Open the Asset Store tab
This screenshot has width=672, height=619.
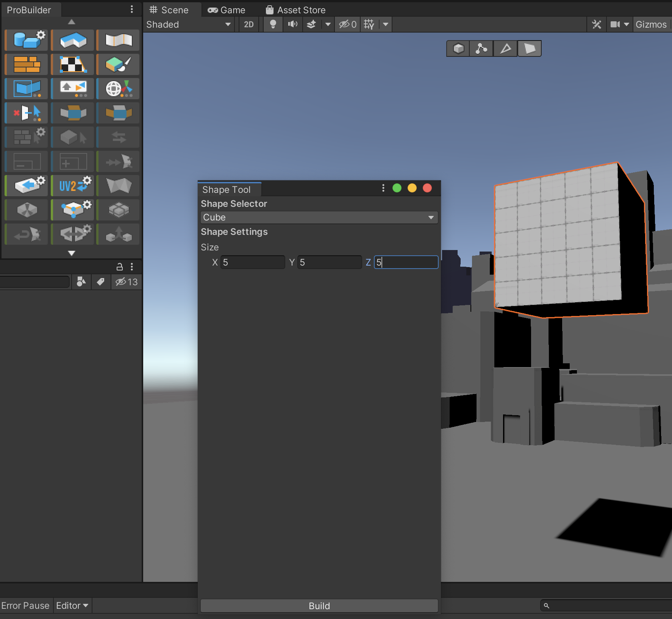295,10
